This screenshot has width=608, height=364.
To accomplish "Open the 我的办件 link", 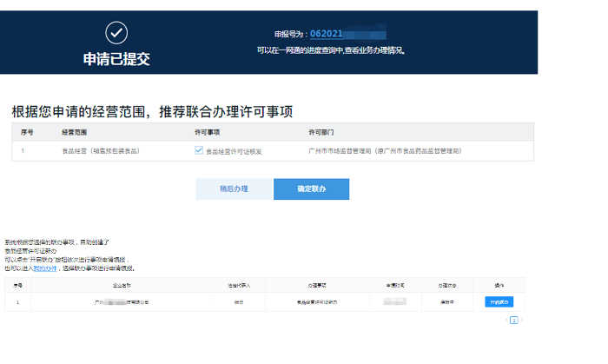I will pyautogui.click(x=44, y=268).
